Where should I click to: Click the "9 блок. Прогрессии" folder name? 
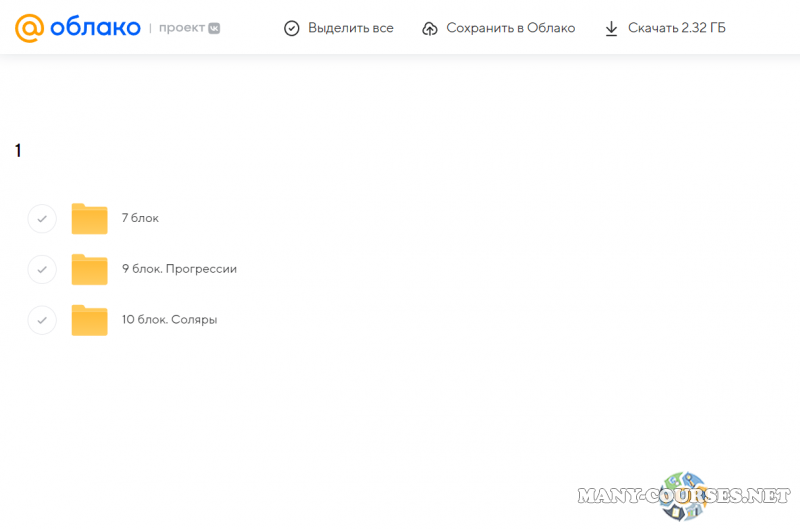(x=179, y=269)
